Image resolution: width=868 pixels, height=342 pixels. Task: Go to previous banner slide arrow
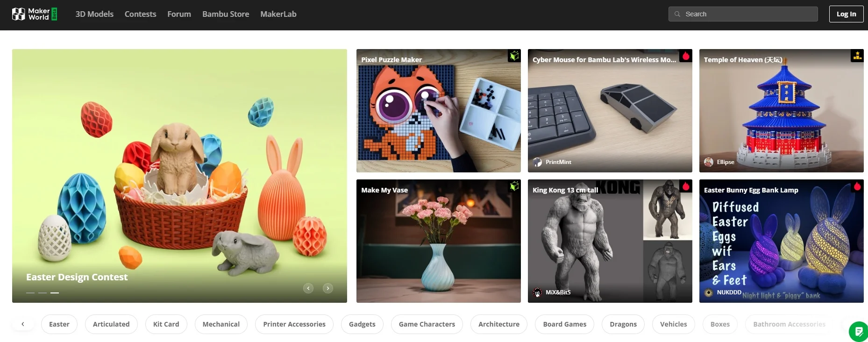(x=308, y=288)
